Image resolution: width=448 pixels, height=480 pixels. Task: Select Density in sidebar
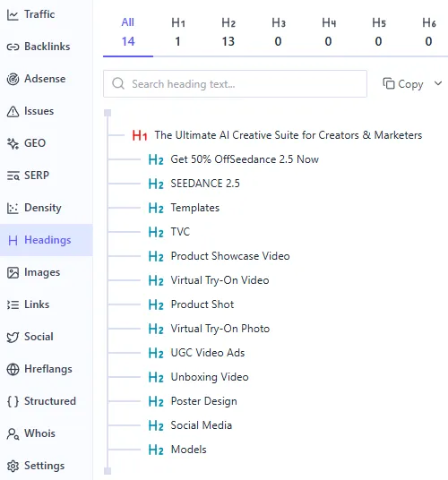(x=46, y=208)
